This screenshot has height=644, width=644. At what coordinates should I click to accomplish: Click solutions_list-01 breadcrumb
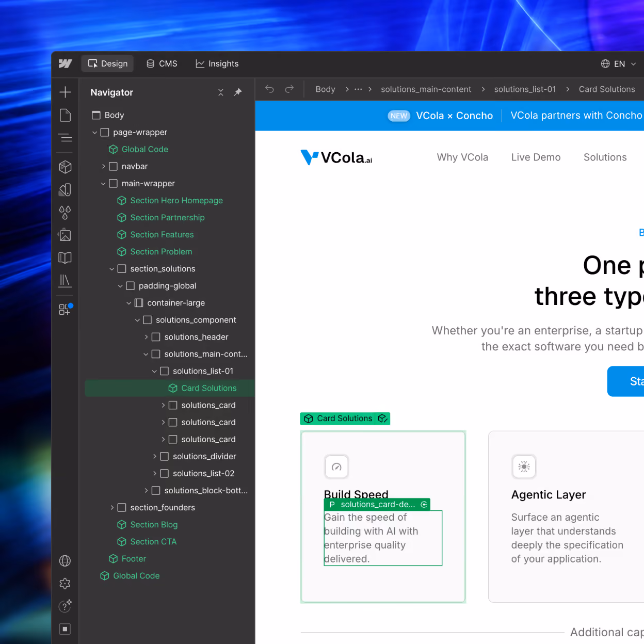[x=525, y=89]
